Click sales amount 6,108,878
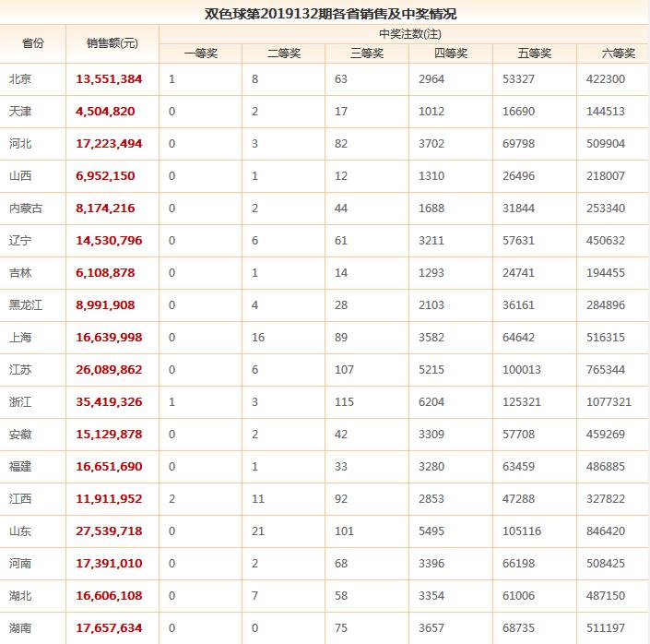Image resolution: width=650 pixels, height=644 pixels. (105, 272)
